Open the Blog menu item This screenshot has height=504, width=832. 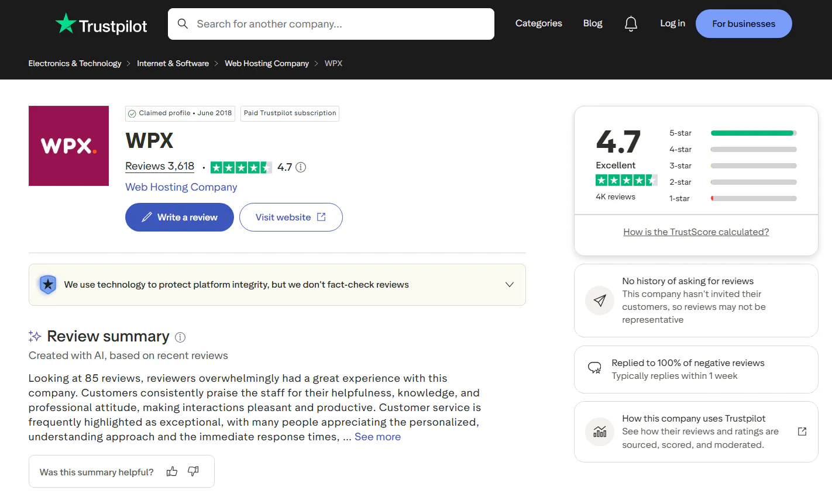593,23
